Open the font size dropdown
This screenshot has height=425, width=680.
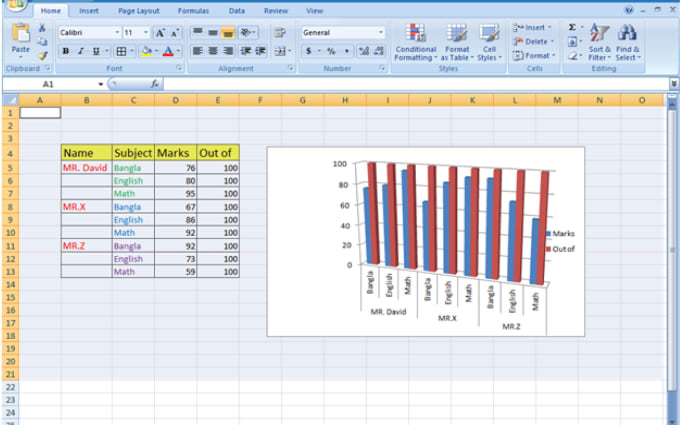146,33
